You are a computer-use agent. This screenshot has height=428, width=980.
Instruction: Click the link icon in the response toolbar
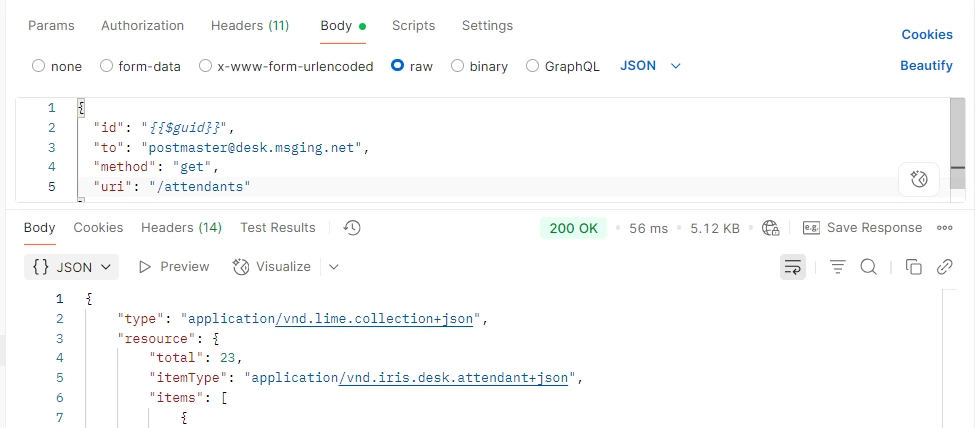click(944, 267)
